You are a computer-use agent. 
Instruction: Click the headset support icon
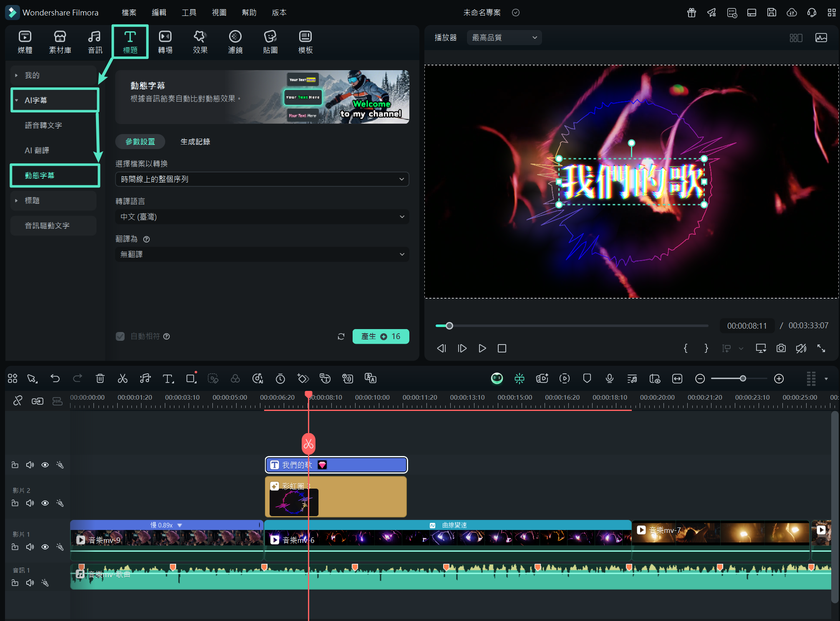[x=812, y=13]
